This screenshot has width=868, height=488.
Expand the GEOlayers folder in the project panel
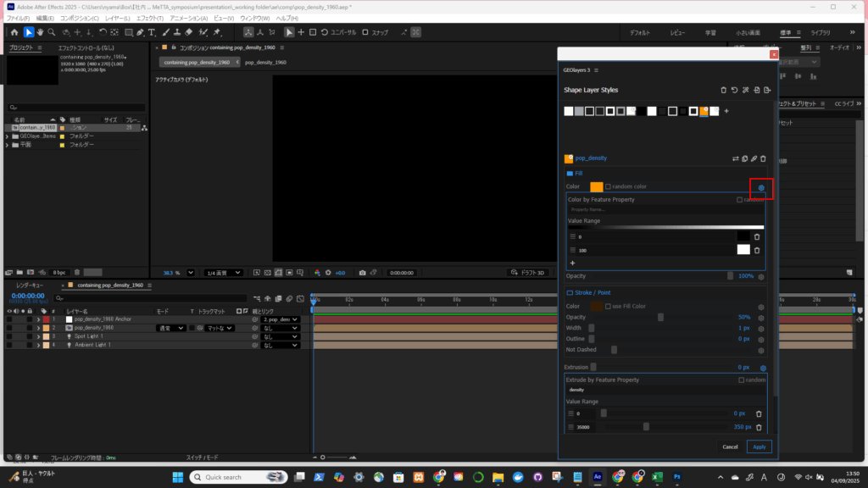coord(8,136)
